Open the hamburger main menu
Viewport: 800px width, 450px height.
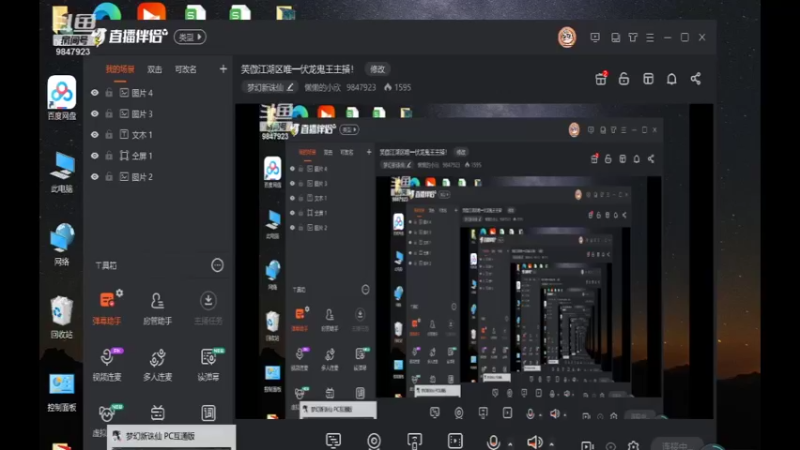click(x=650, y=37)
